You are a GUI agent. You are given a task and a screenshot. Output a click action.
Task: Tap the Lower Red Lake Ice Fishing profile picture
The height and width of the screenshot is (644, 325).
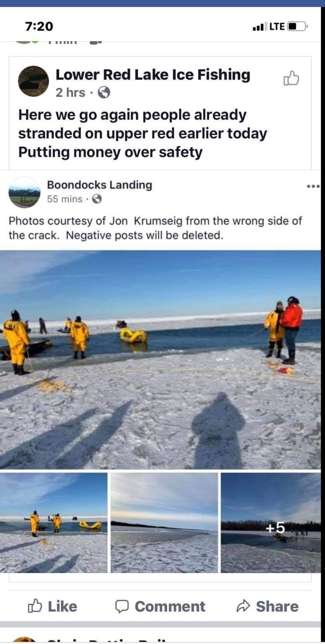click(x=34, y=81)
